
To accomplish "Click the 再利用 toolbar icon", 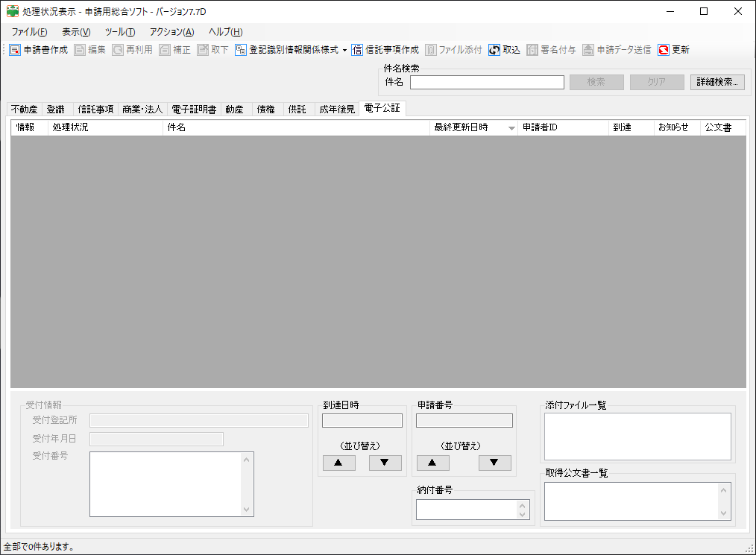I will click(x=118, y=50).
